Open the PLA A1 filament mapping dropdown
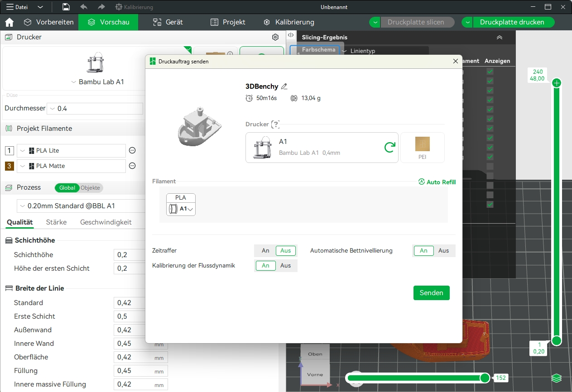This screenshot has width=572, height=392. (181, 209)
